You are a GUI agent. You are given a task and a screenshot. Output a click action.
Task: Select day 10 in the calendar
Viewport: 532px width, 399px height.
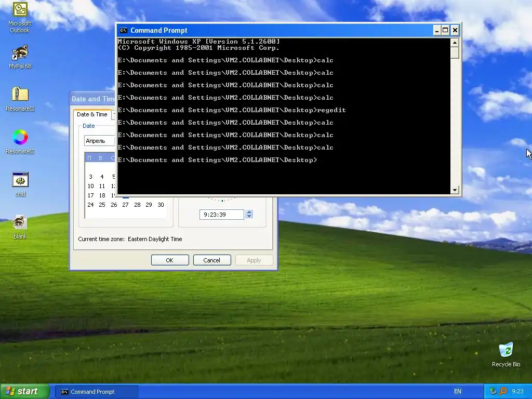[90, 186]
